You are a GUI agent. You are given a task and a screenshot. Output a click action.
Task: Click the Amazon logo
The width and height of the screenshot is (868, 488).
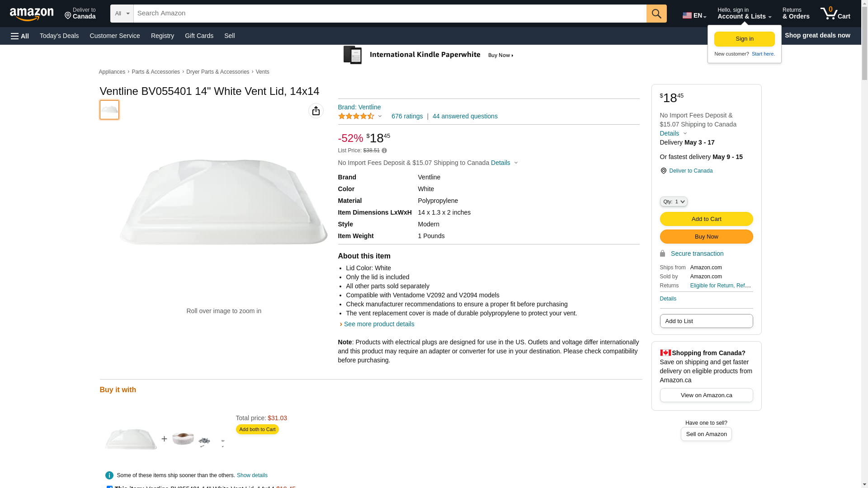coord(32,14)
